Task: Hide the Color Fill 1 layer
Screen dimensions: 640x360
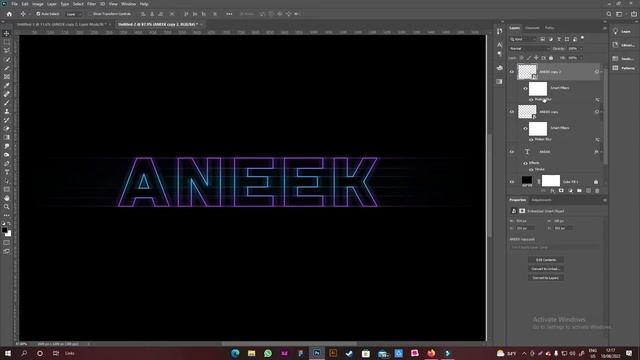Action: [512, 182]
